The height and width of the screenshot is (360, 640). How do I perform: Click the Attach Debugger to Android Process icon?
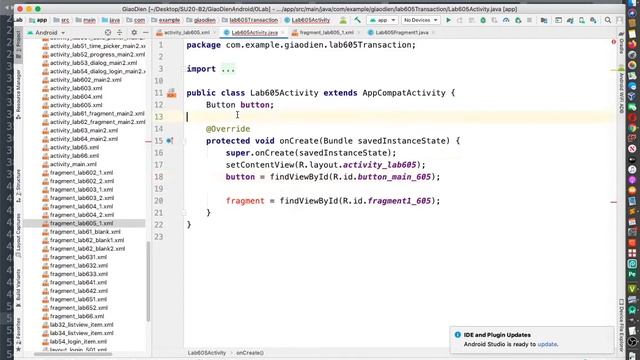518,20
